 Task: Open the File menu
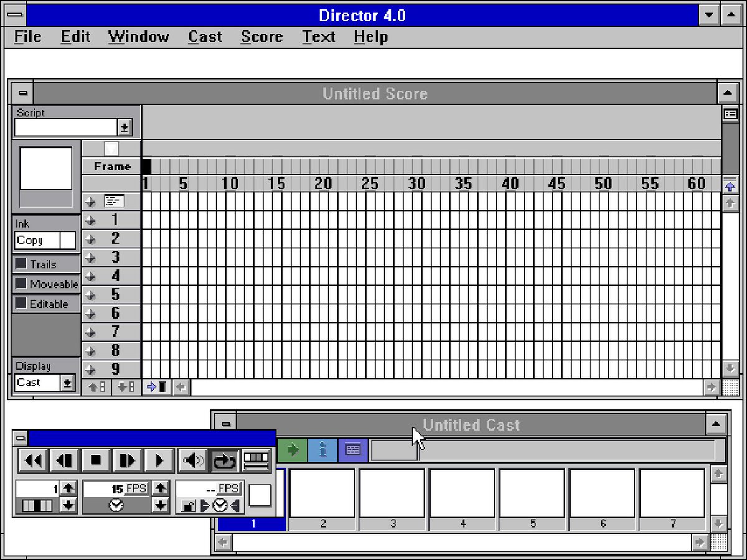(x=27, y=37)
